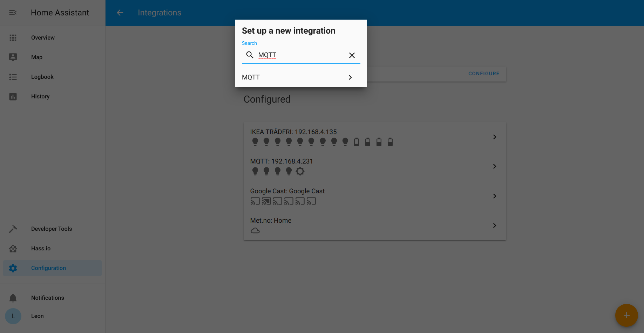Viewport: 644px width, 333px height.
Task: Click first battery icon under IKEA TRÅDFRI
Action: (x=357, y=142)
